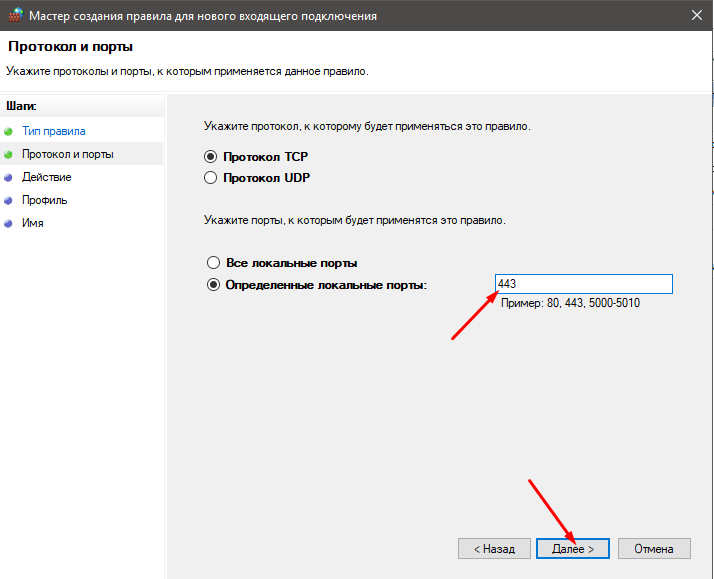Click the < Назад button
The height and width of the screenshot is (579, 714).
[x=494, y=549]
